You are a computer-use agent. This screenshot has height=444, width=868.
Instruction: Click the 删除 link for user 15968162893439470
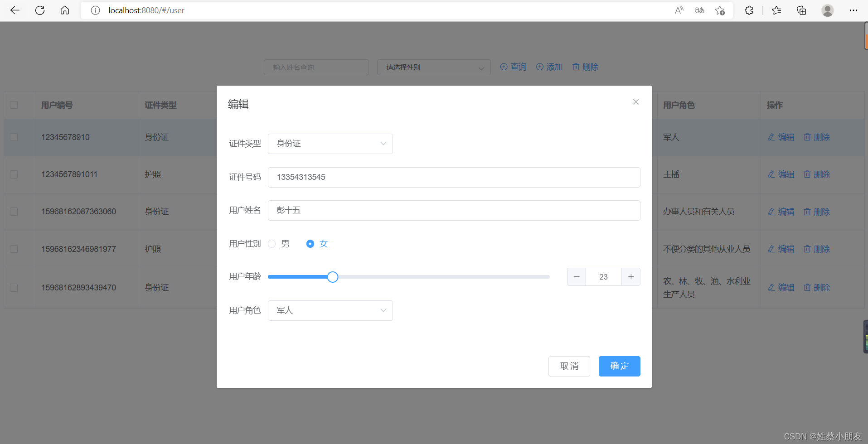pyautogui.click(x=821, y=287)
